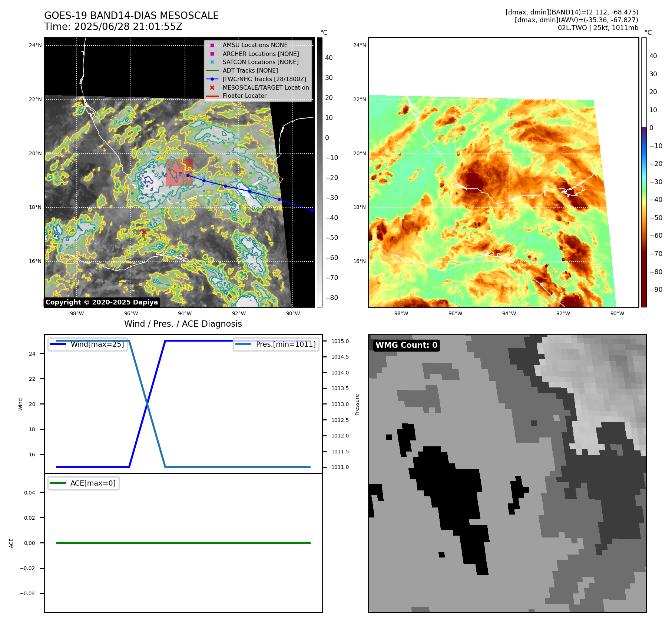Image resolution: width=672 pixels, height=626 pixels.
Task: Click the 98°W longitude label on right map
Action: [401, 313]
